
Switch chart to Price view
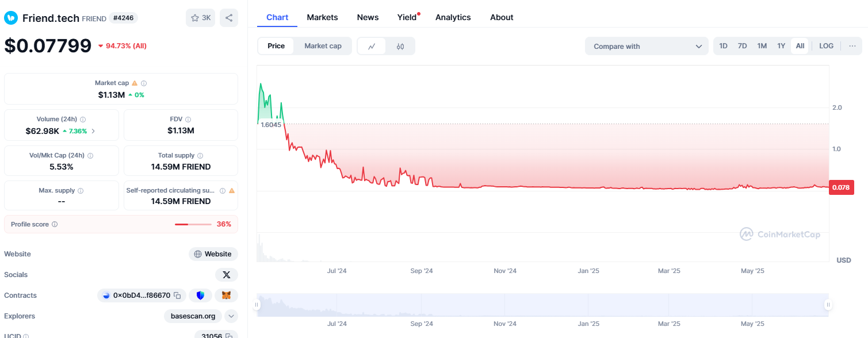click(x=276, y=46)
